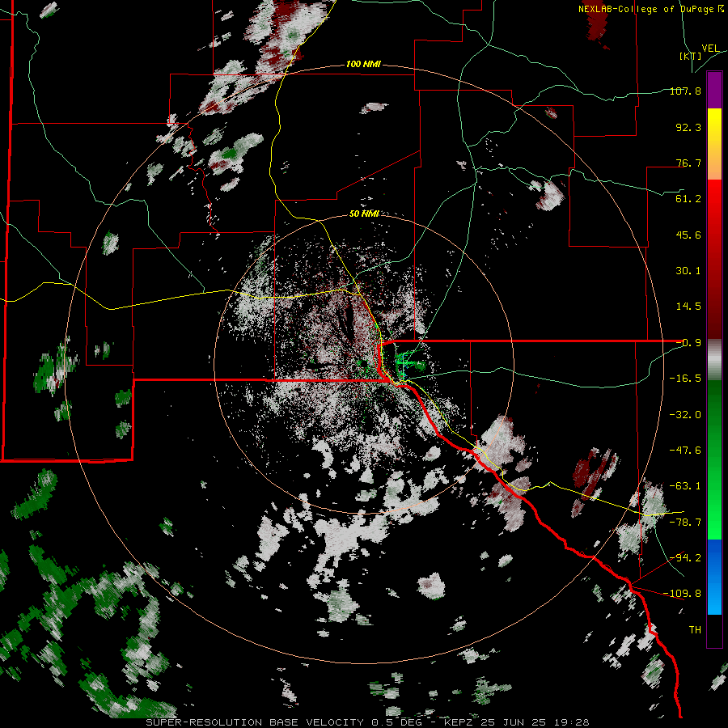Pick the purple segment of the color bar

[714, 90]
